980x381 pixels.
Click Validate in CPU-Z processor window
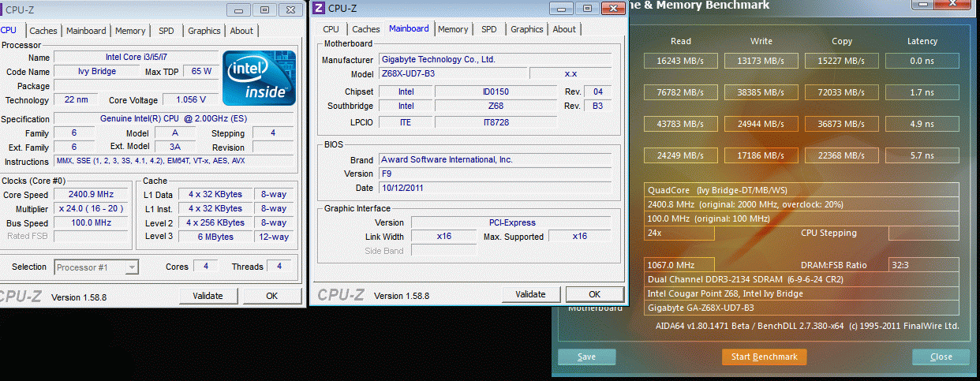click(208, 296)
